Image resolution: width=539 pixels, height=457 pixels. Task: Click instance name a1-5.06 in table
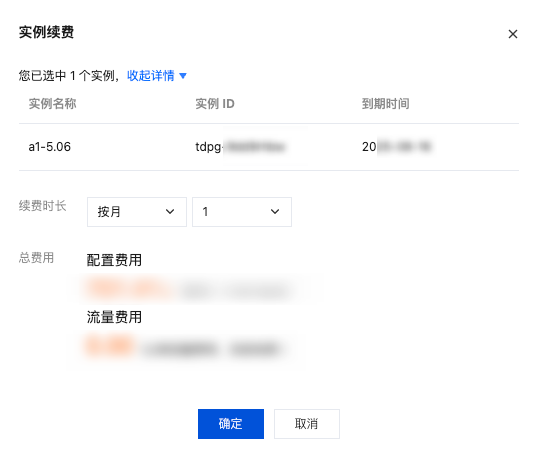pyautogui.click(x=50, y=147)
